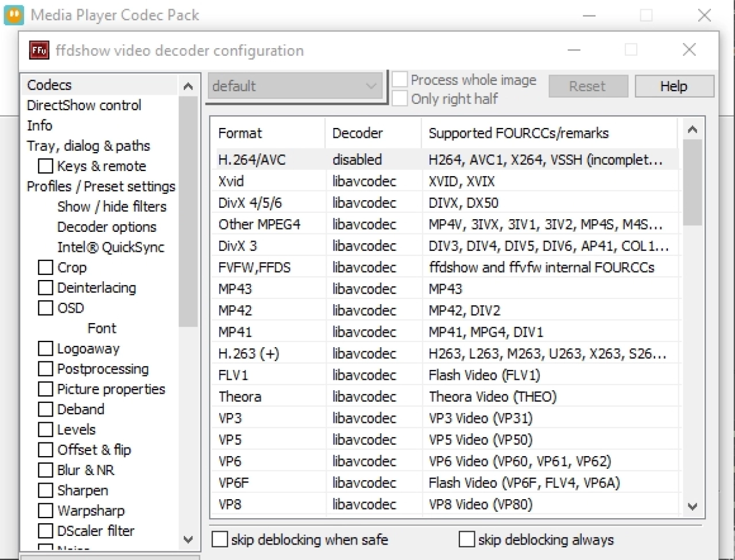Viewport: 735px width, 560px height.
Task: Open Profiles / Preset settings
Action: (x=101, y=186)
